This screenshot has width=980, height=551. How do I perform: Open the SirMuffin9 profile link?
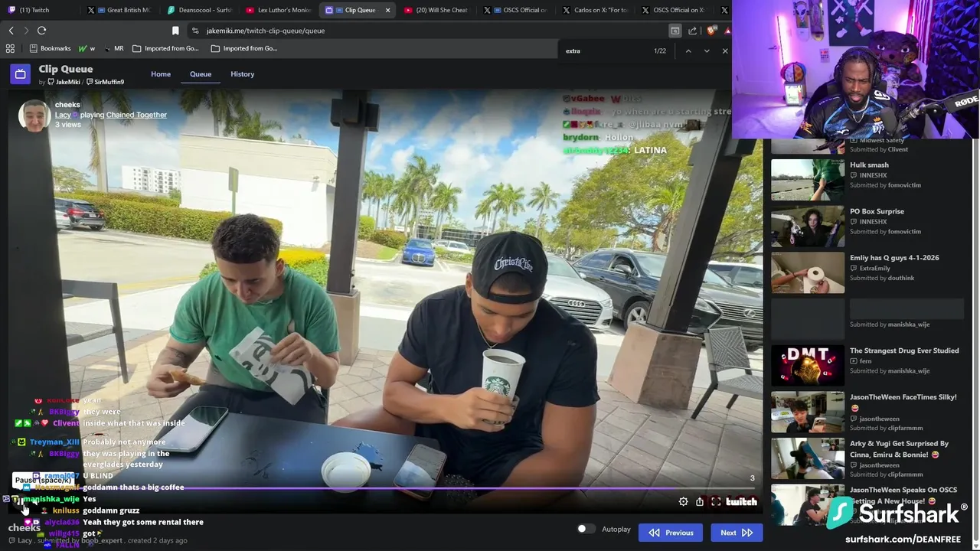point(105,82)
